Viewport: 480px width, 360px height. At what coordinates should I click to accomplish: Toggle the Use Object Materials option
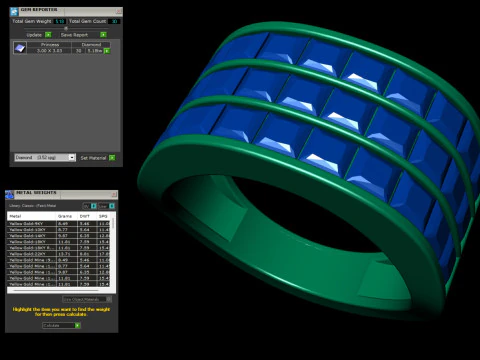(87, 299)
